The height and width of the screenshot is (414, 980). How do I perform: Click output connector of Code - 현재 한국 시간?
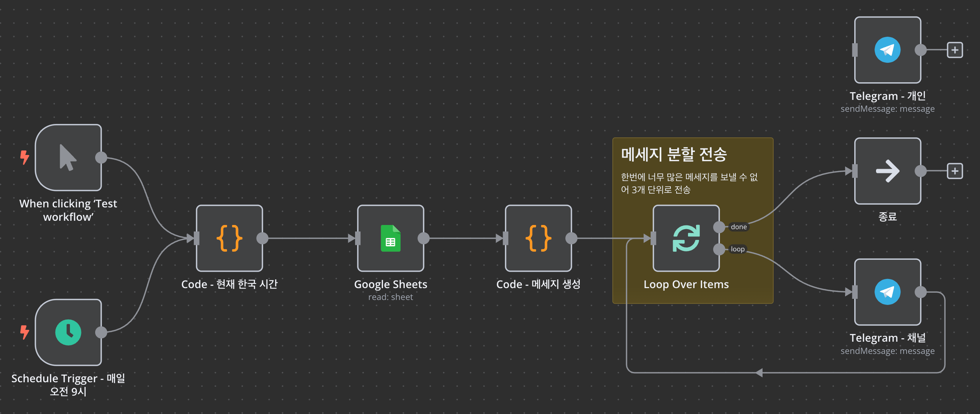tap(262, 238)
